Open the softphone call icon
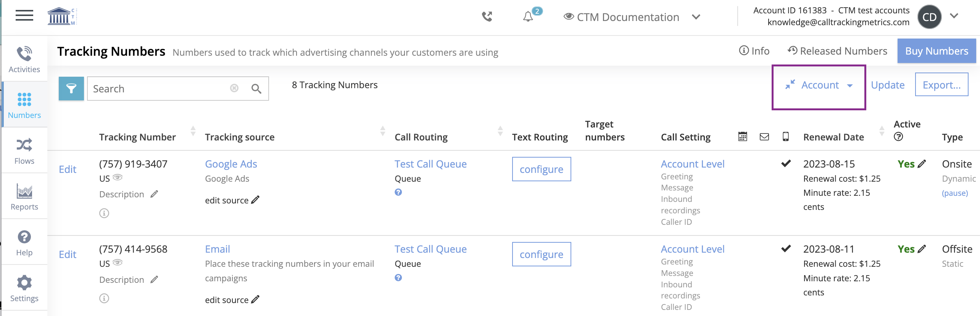980x316 pixels. 487,16
